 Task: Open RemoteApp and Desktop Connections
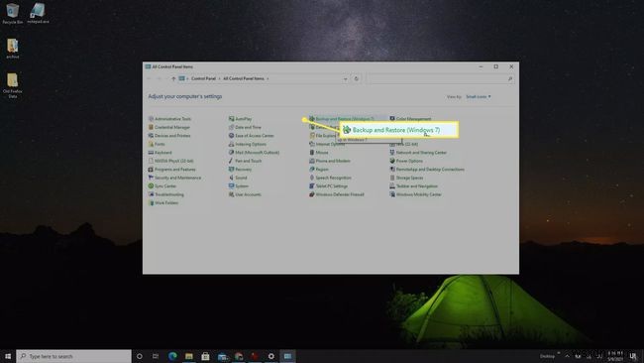tap(427, 170)
